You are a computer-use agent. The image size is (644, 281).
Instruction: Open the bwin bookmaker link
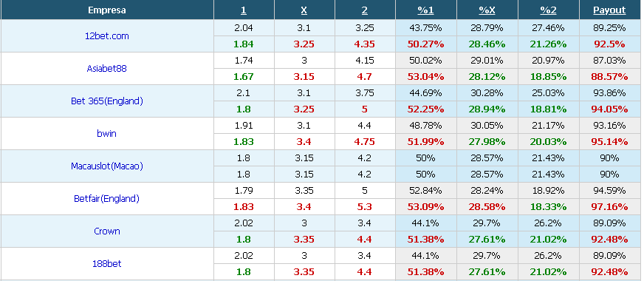(107, 133)
